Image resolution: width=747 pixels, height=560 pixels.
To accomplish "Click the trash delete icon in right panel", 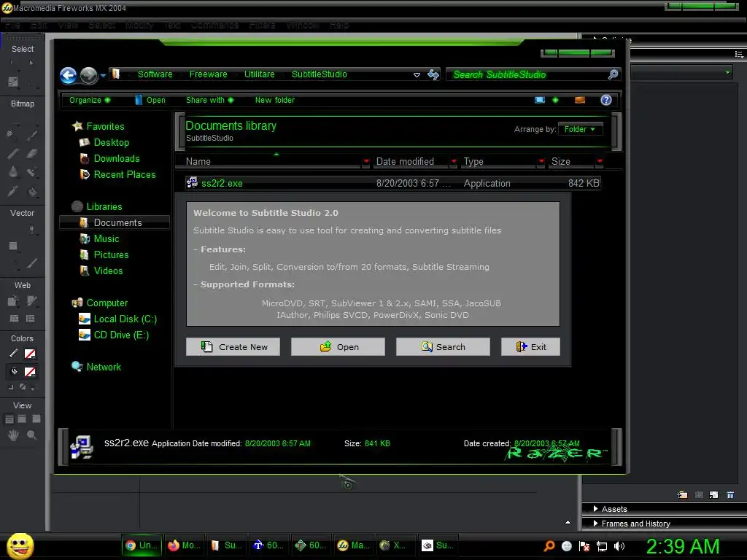I will pyautogui.click(x=730, y=495).
